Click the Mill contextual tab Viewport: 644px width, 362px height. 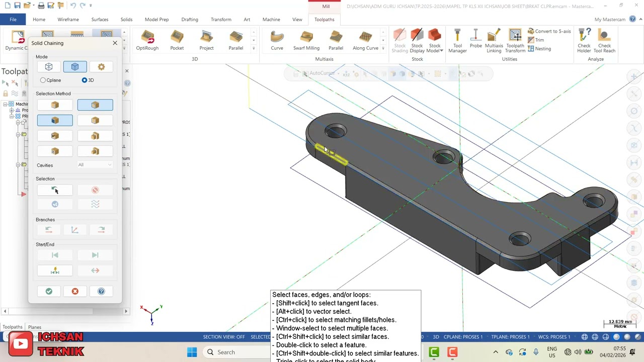point(326,7)
